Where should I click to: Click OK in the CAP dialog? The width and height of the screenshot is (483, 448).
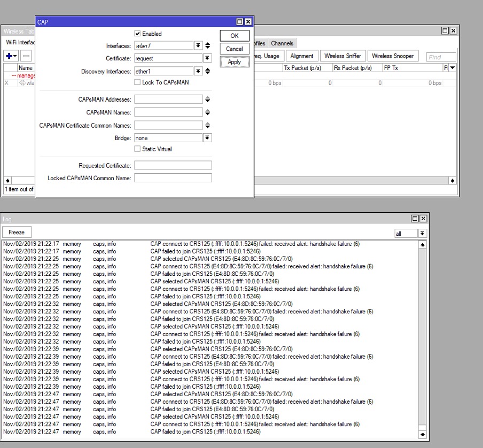tap(235, 36)
